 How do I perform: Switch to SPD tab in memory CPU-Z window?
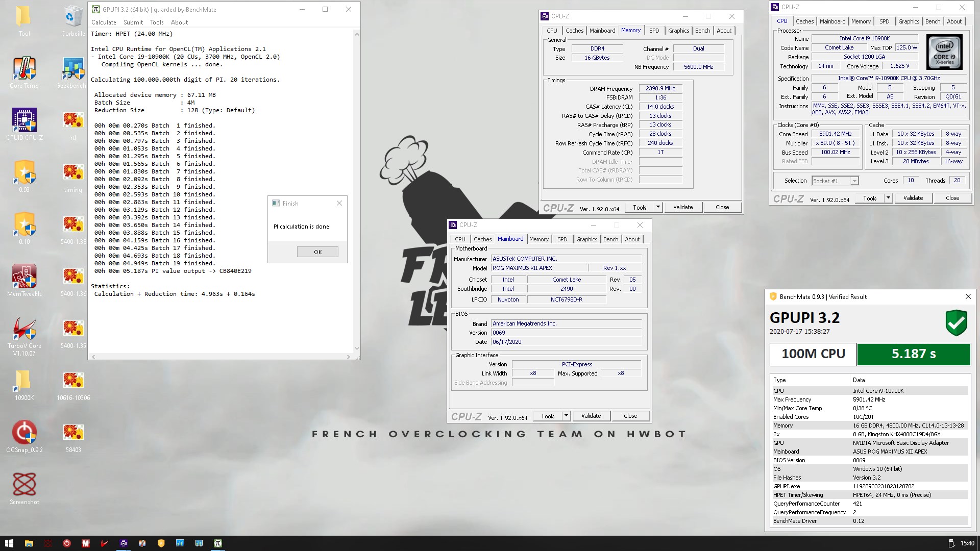[x=654, y=31]
